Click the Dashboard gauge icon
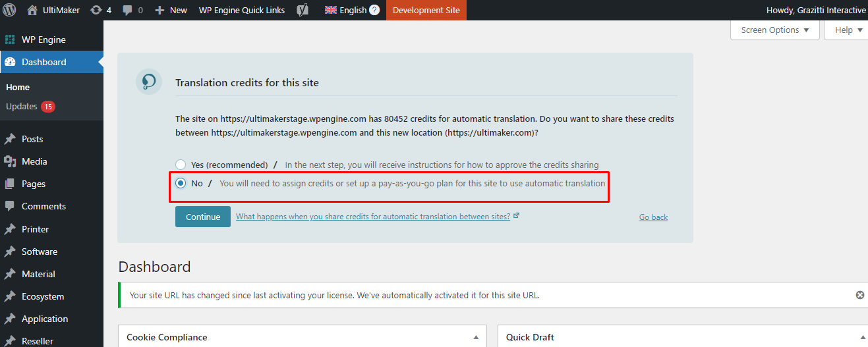The width and height of the screenshot is (868, 347). click(10, 62)
